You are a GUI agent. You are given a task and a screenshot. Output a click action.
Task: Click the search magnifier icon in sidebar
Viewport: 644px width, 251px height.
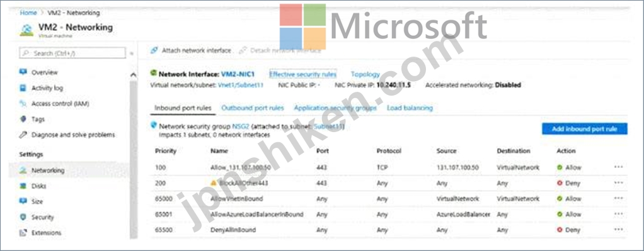[26, 53]
